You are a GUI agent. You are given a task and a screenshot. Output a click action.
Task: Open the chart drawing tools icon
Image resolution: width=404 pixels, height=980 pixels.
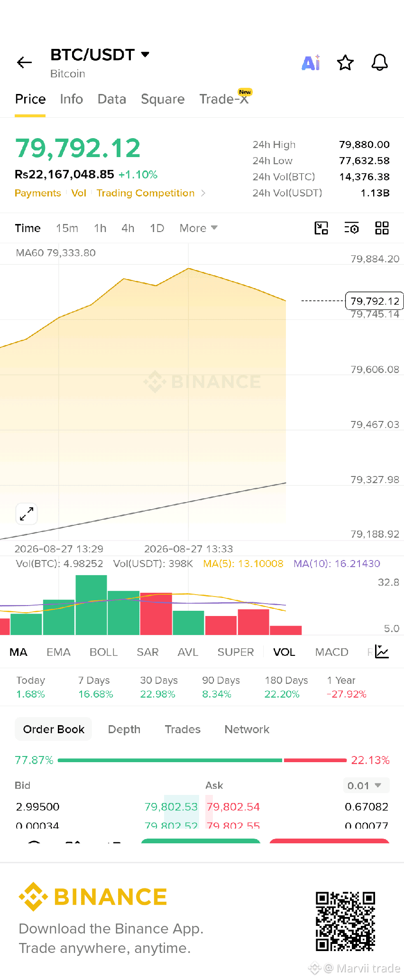(321, 228)
